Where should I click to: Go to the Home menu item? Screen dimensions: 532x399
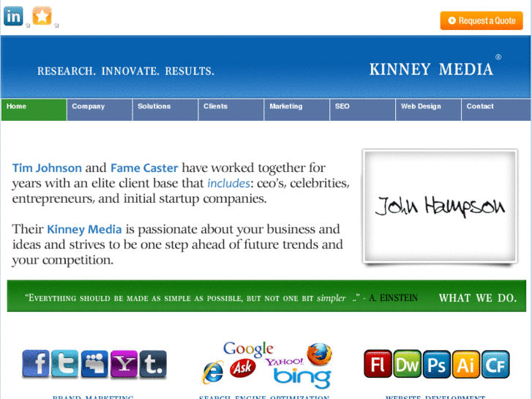coord(34,110)
